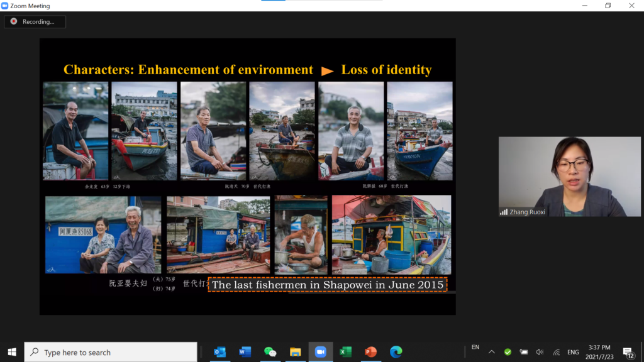
Task: Open Outlook from the taskbar
Action: (219, 352)
